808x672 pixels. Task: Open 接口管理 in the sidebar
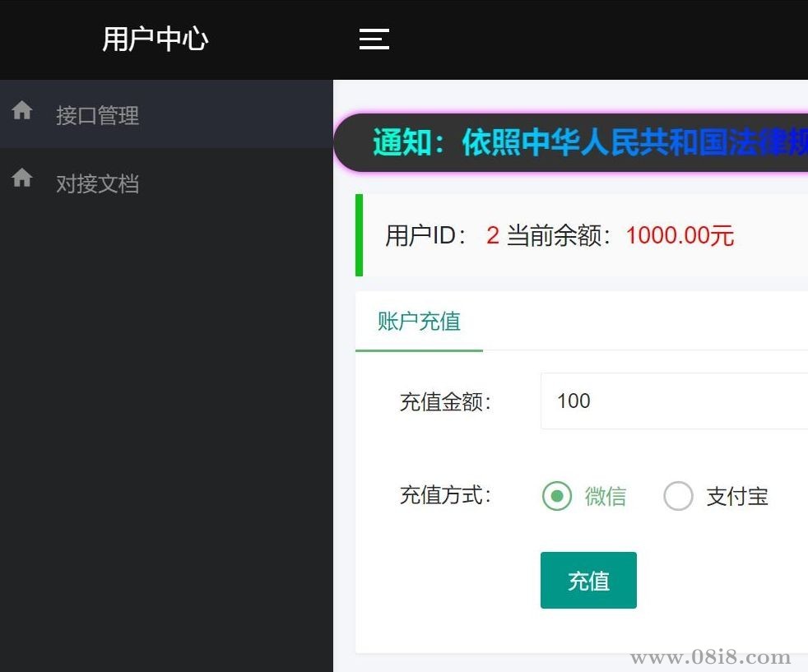pos(166,114)
